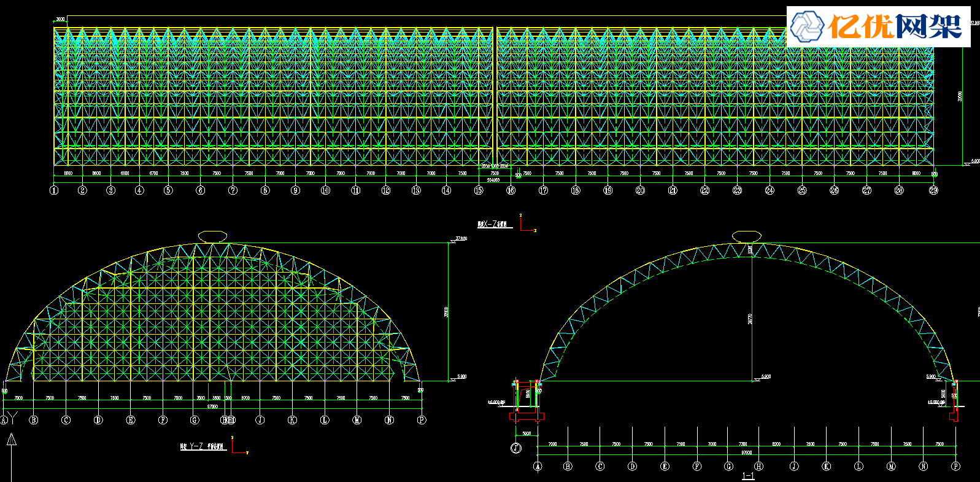This screenshot has width=980, height=482.
Task: Click the 37.800 elevation marker on the Y-Z view
Action: pyautogui.click(x=460, y=239)
